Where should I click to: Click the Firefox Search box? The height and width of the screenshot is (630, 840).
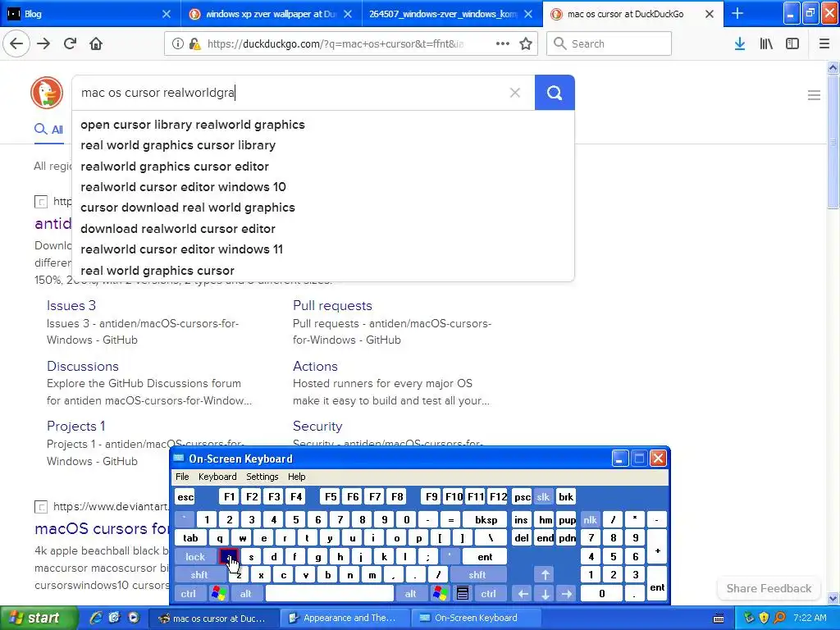(x=609, y=43)
